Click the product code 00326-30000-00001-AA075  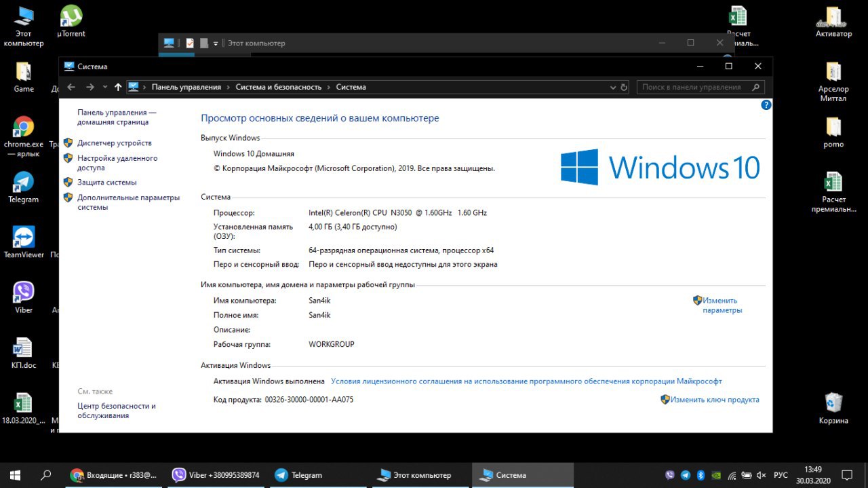tap(309, 400)
